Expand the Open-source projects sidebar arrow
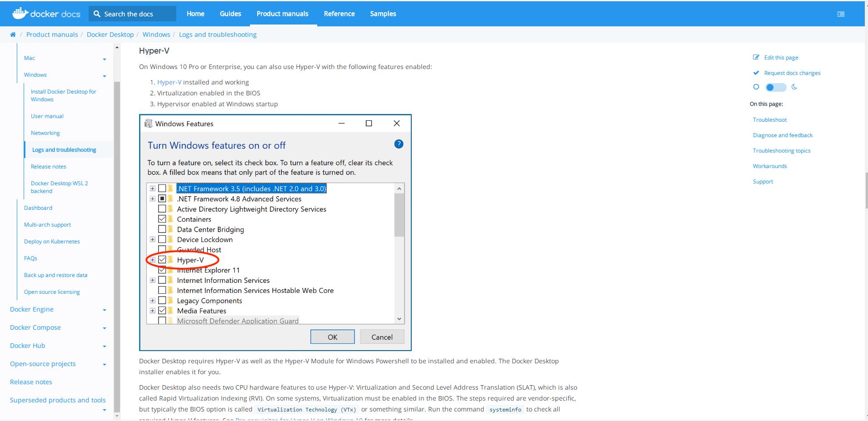The width and height of the screenshot is (868, 421). coord(105,365)
